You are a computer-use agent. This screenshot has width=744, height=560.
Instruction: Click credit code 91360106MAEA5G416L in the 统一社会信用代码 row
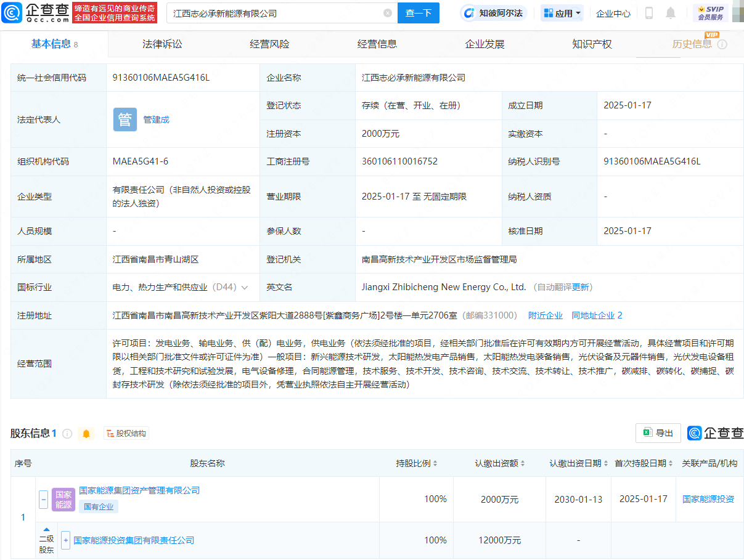(x=161, y=78)
